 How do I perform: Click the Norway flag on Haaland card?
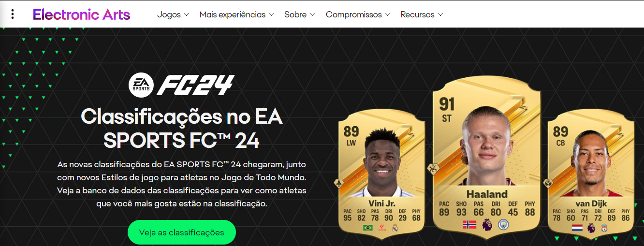point(469,224)
